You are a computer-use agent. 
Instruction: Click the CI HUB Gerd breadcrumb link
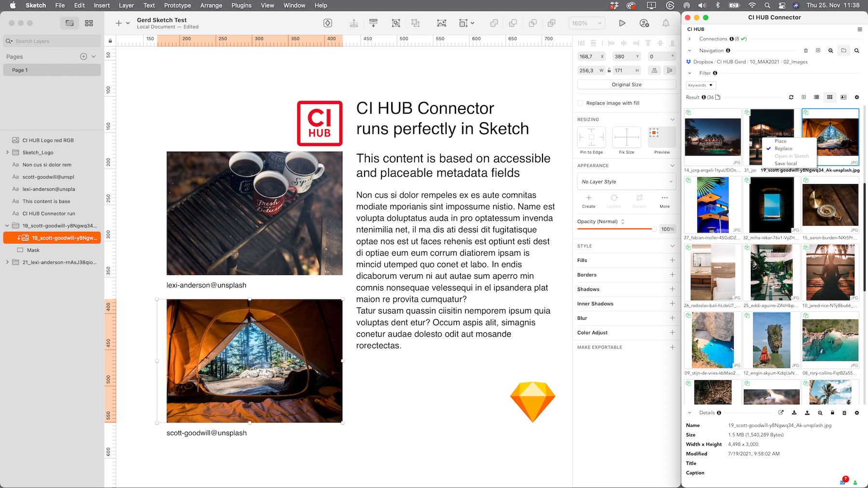point(731,62)
